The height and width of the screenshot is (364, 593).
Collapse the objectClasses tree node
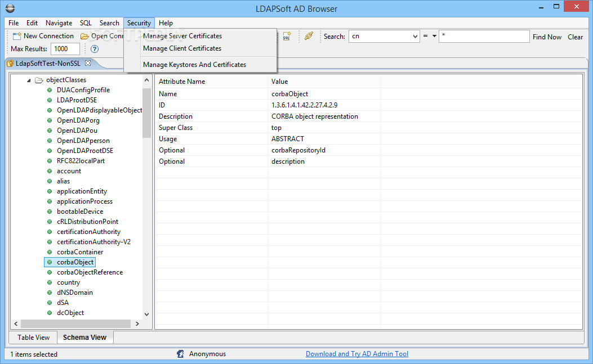click(x=29, y=80)
